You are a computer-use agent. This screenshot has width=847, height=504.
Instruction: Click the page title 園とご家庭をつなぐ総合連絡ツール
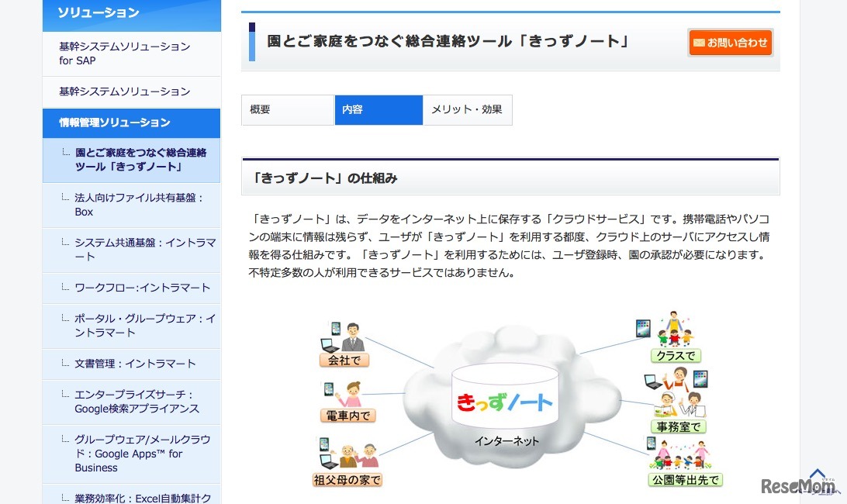[448, 41]
